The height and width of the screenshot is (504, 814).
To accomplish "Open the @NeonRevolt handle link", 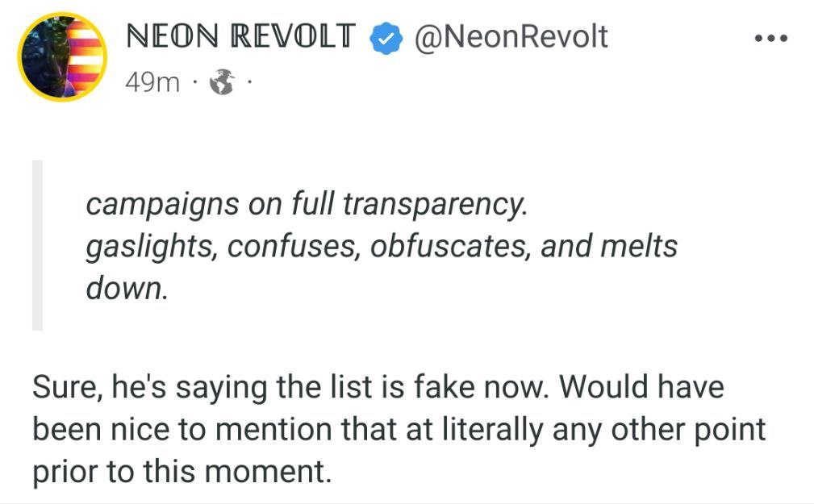I will coord(511,37).
